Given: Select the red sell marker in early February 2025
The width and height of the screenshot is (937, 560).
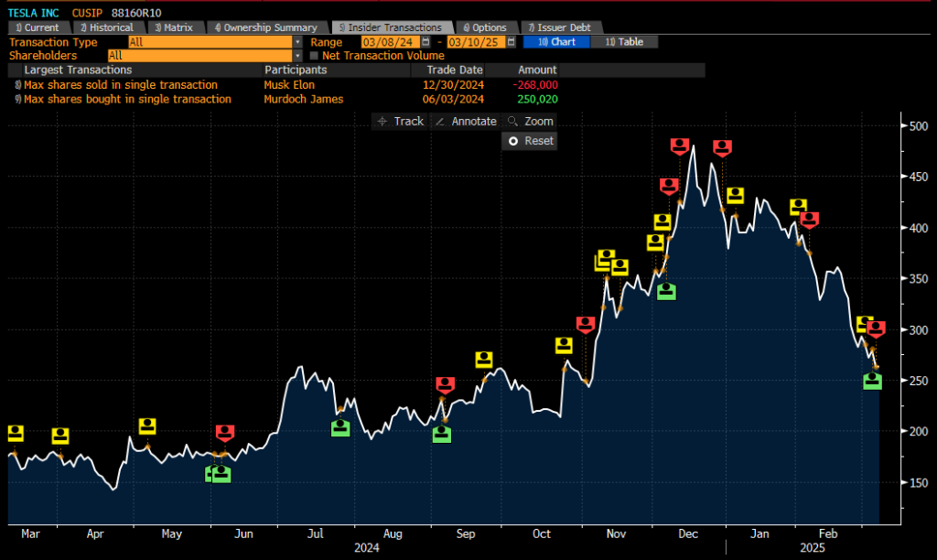Looking at the screenshot, I should point(809,220).
